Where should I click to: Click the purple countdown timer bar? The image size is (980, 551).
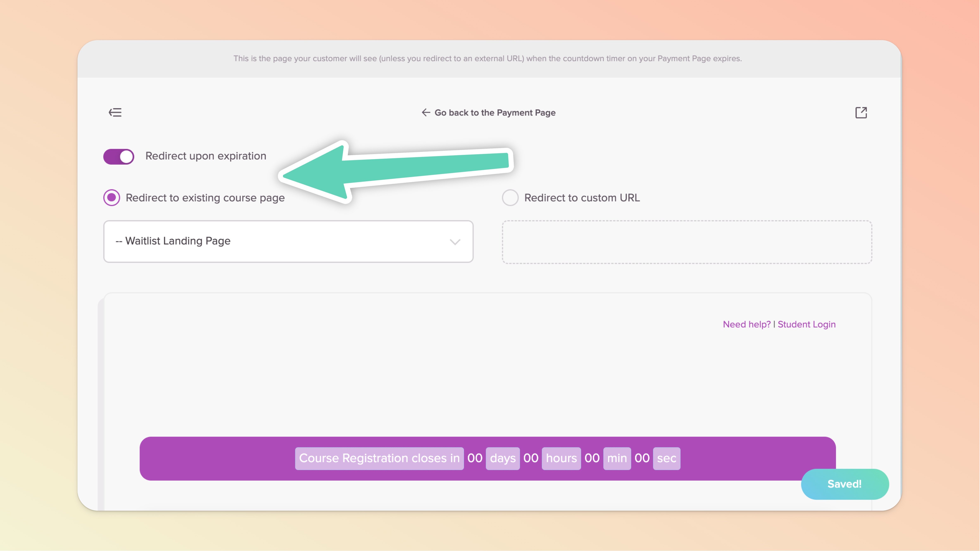[x=213, y=458]
